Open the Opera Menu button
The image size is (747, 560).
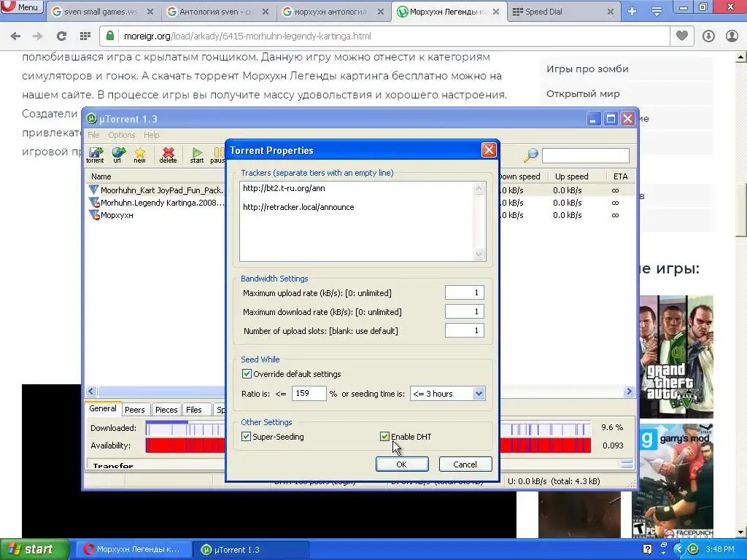click(21, 7)
